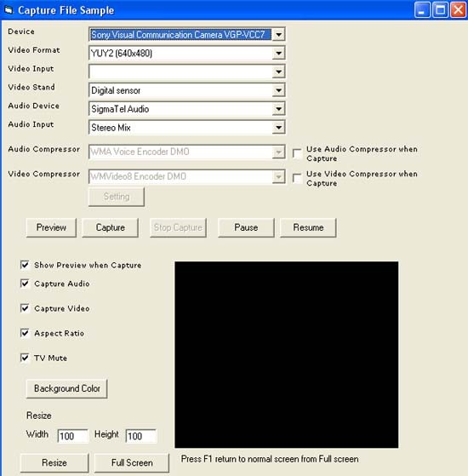468x476 pixels.
Task: Enable Use Audio Compressor when Capture
Action: click(297, 153)
